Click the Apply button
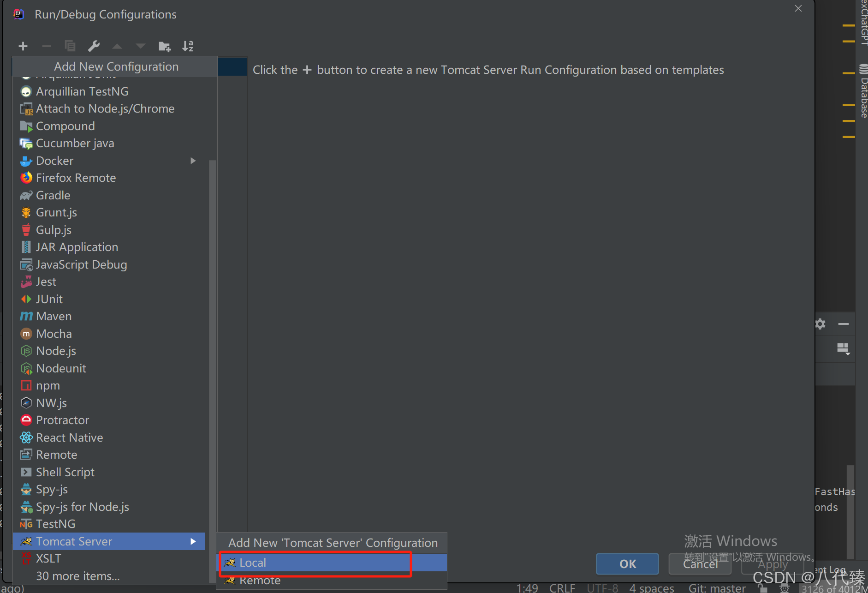 coord(773,564)
